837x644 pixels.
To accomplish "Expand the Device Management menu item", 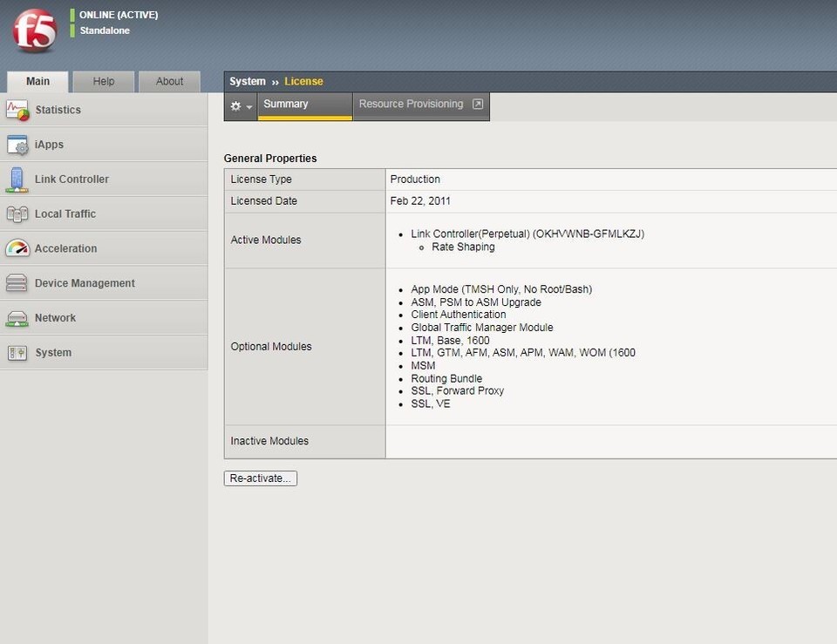I will [85, 283].
